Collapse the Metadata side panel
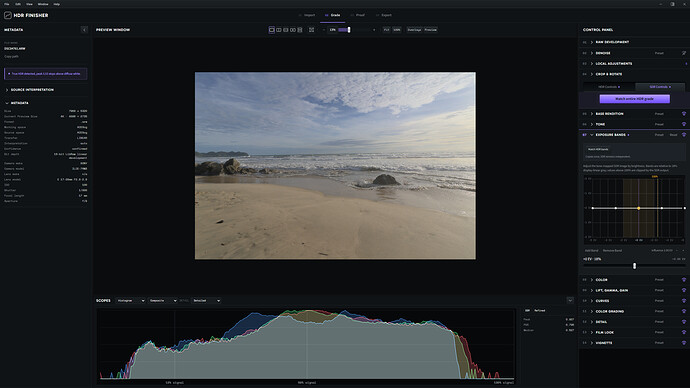This screenshot has width=690, height=388. [x=84, y=30]
